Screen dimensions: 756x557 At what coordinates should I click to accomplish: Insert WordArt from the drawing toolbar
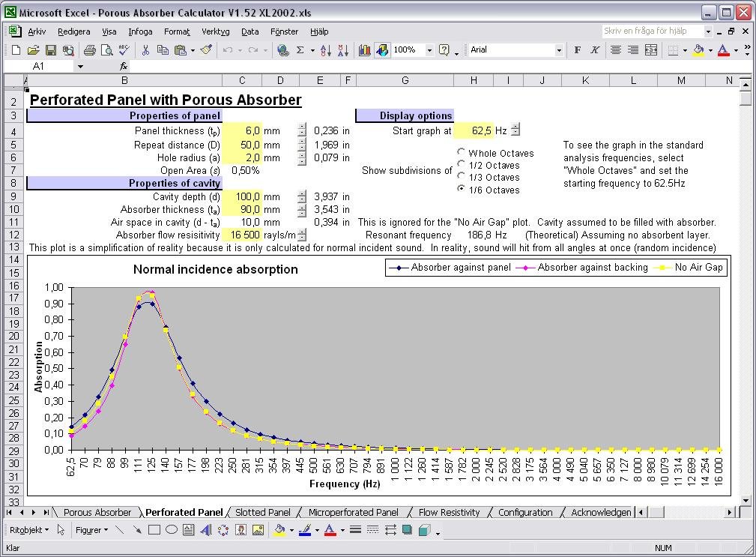tap(205, 530)
